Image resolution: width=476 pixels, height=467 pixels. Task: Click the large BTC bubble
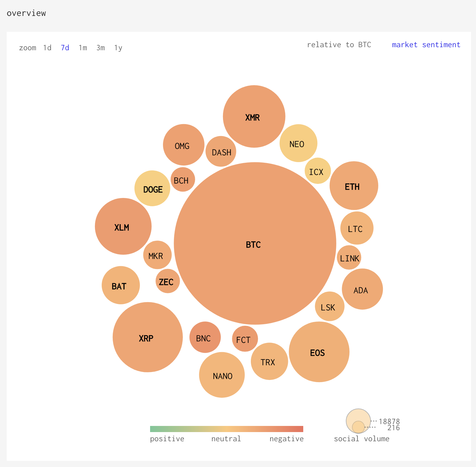tap(255, 243)
